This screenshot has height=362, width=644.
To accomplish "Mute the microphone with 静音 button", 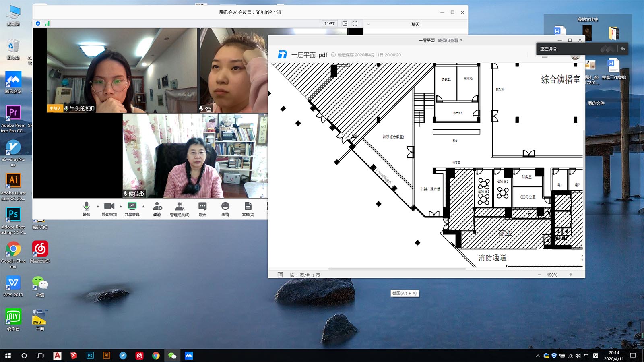I will tap(86, 209).
